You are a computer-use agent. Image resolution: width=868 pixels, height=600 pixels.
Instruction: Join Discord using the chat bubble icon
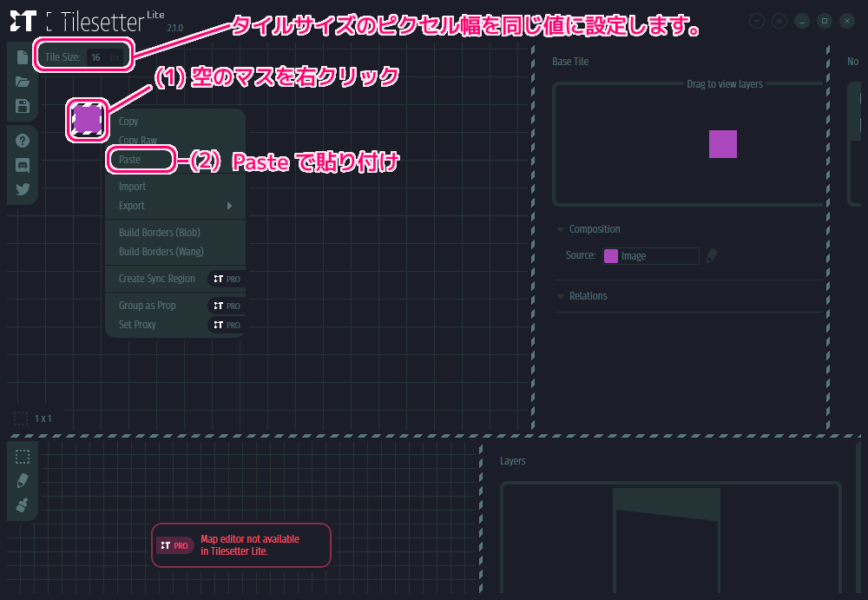click(23, 165)
